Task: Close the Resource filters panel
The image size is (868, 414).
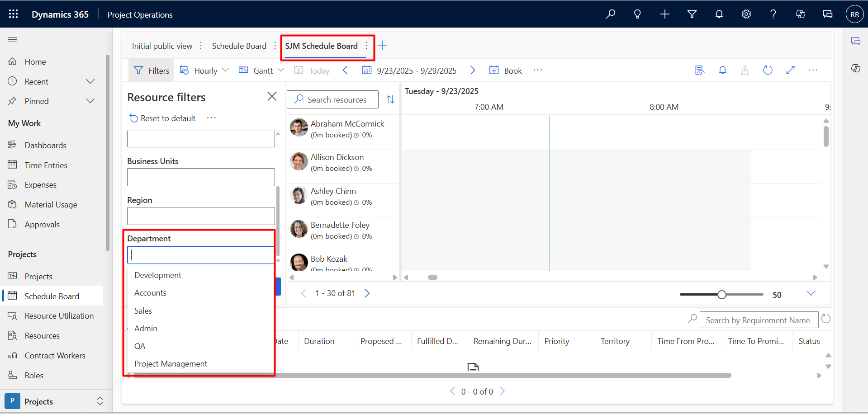Action: click(272, 97)
